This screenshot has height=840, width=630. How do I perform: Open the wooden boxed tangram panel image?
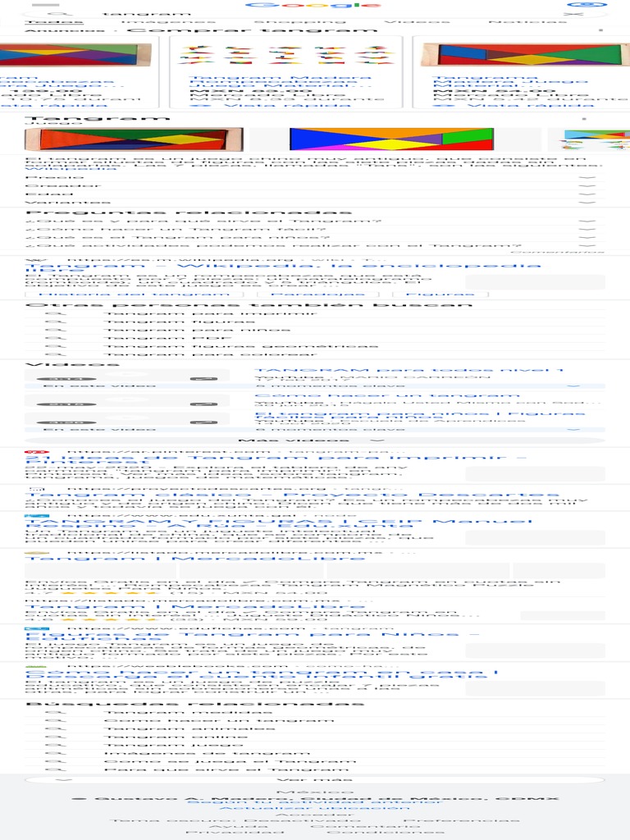point(134,139)
